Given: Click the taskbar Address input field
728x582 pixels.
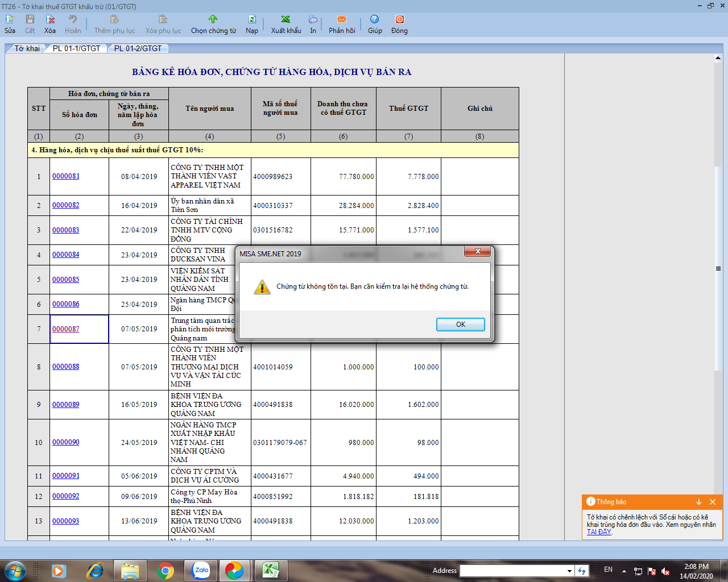Looking at the screenshot, I should [x=512, y=571].
